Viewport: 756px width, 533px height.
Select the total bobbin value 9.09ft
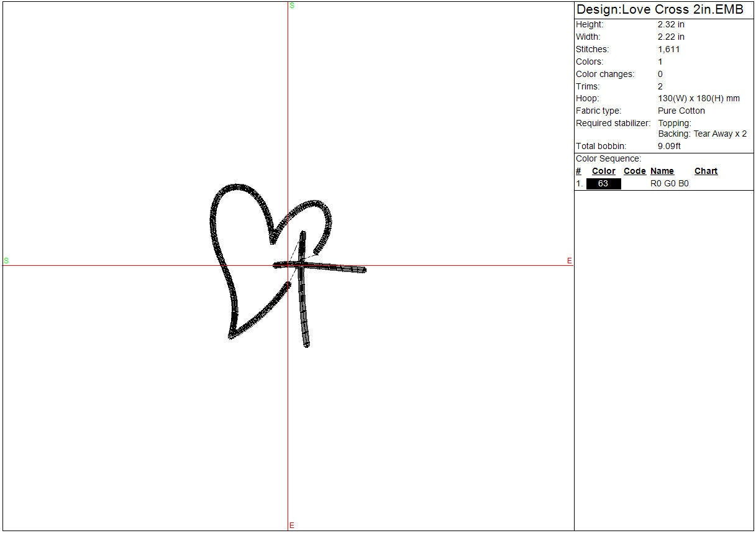[669, 147]
